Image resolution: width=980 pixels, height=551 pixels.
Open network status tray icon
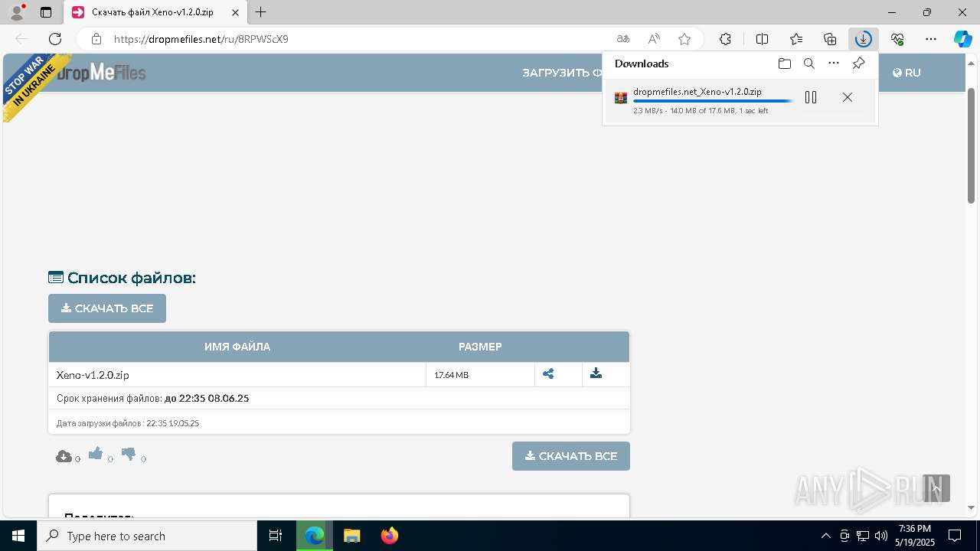tap(863, 536)
